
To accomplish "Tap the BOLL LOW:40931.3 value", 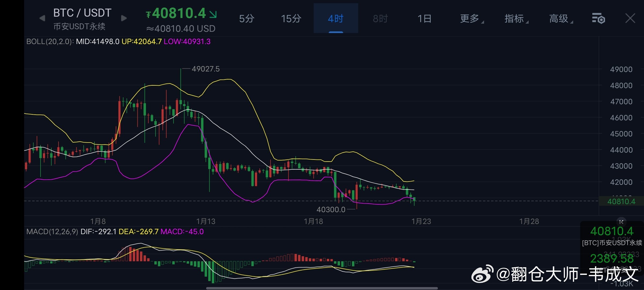I will click(187, 42).
